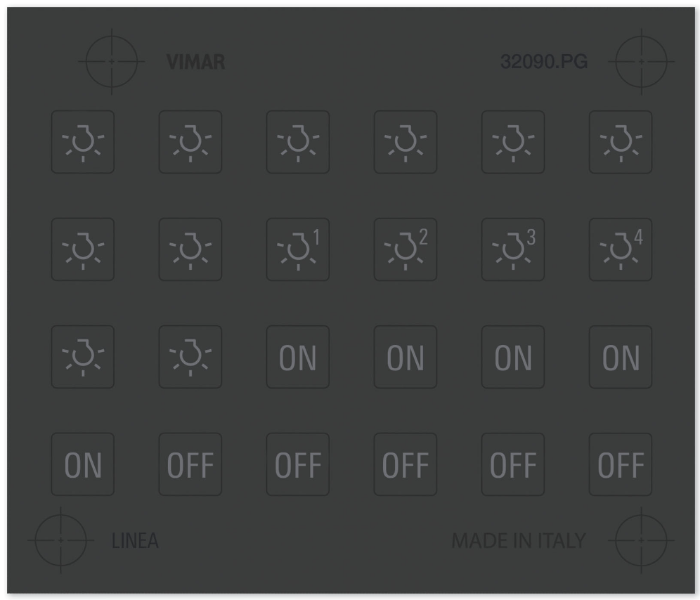Select the crosshair mark beside LINEA
700x600 pixels.
pyautogui.click(x=60, y=540)
